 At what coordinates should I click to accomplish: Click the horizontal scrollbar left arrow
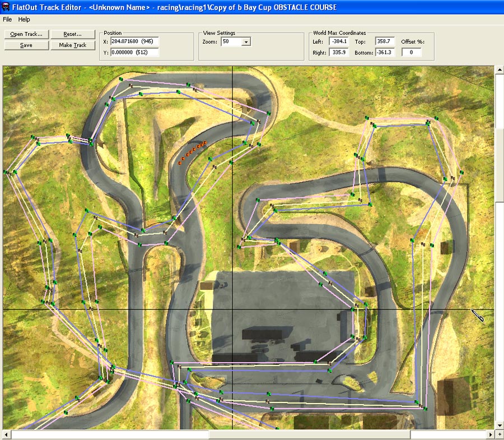tap(6, 434)
